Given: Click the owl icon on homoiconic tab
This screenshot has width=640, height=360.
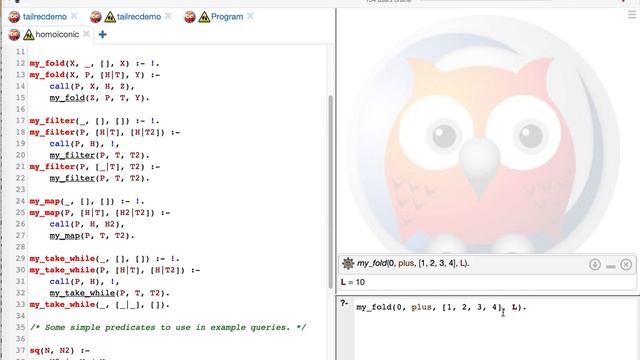Looking at the screenshot, I should pos(14,34).
